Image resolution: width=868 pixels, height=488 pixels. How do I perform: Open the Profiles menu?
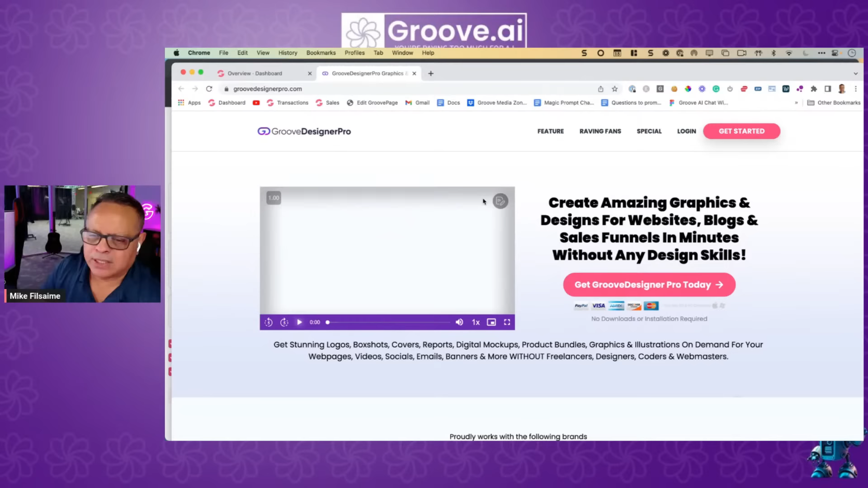(354, 53)
